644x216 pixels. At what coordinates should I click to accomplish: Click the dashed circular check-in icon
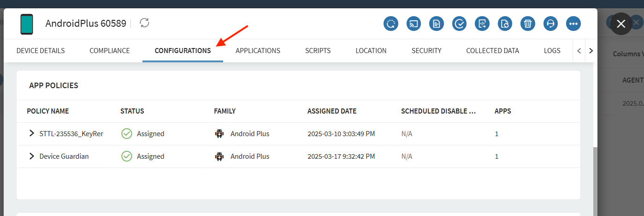tap(391, 24)
